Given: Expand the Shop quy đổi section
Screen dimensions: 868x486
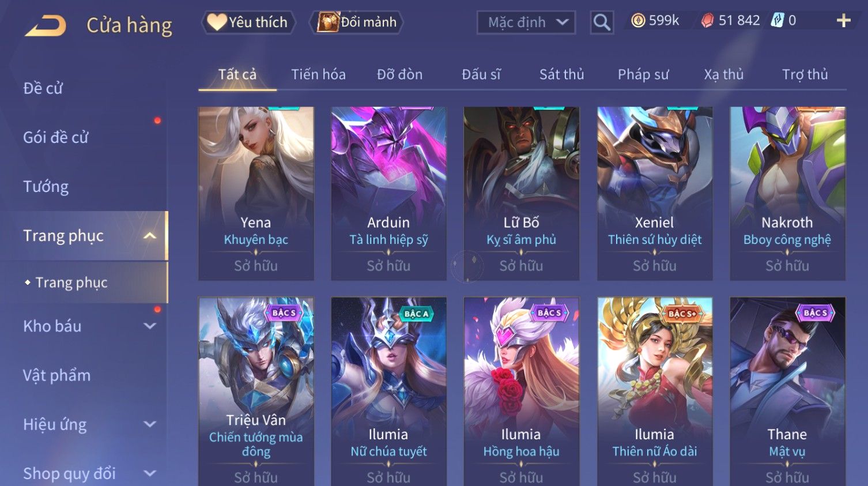Looking at the screenshot, I should (150, 473).
